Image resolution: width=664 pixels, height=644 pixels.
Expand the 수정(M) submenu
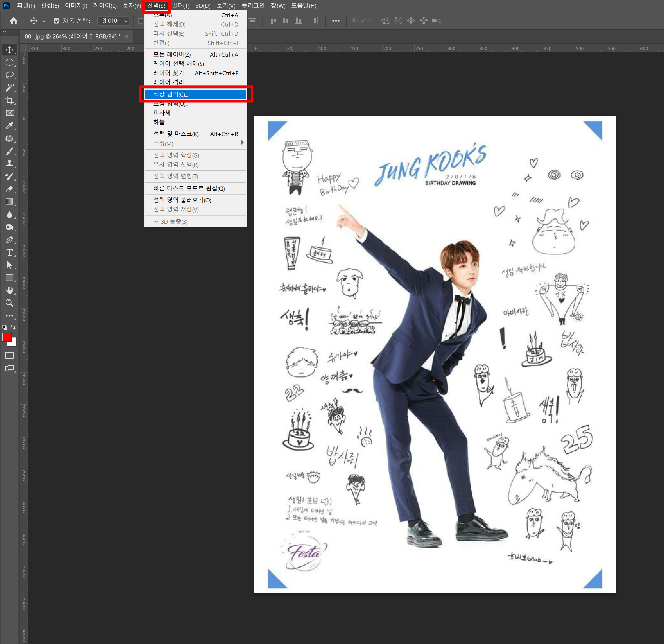click(x=195, y=144)
